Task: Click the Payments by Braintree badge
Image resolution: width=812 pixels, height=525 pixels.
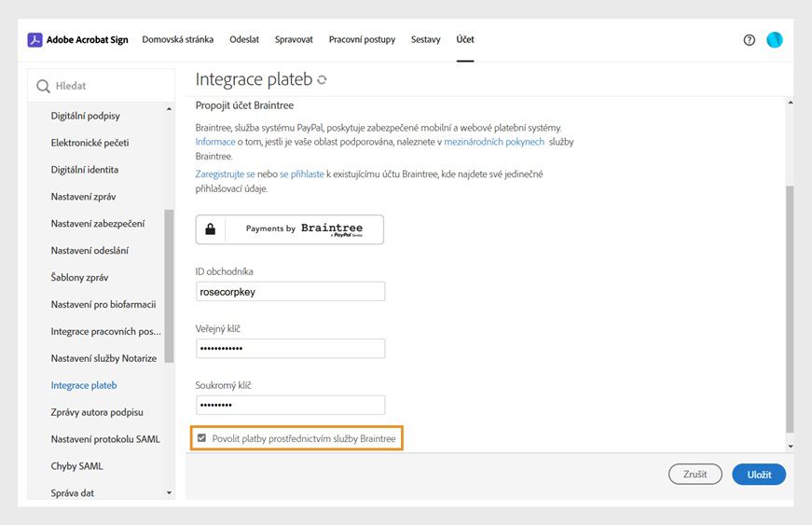Action: click(x=290, y=229)
